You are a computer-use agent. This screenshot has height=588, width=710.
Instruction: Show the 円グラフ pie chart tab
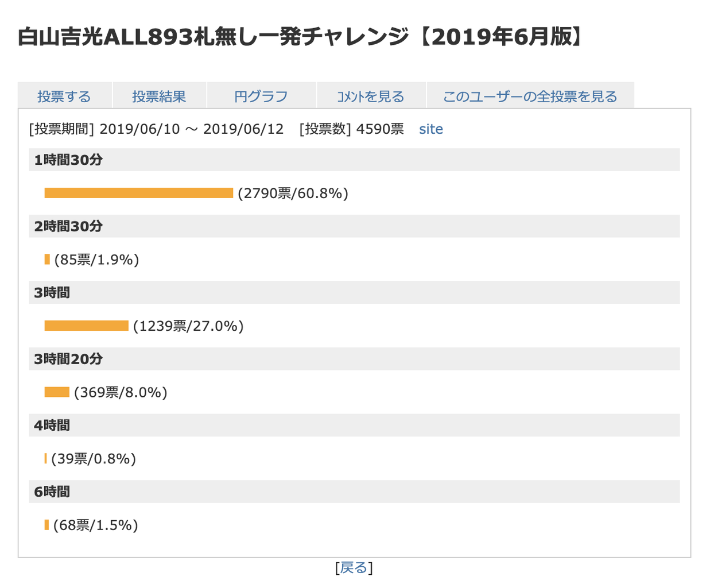[261, 96]
